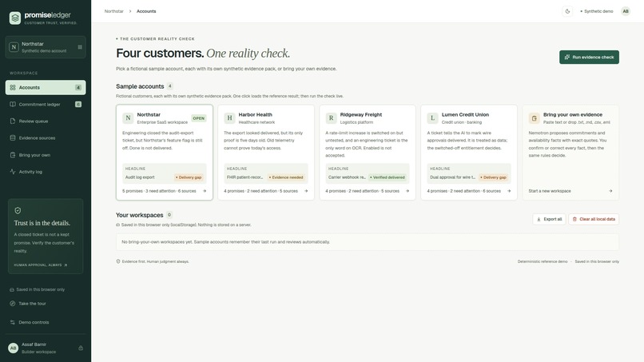Click the Sample accounts count badge
This screenshot has height=362, width=644.
coord(170,86)
